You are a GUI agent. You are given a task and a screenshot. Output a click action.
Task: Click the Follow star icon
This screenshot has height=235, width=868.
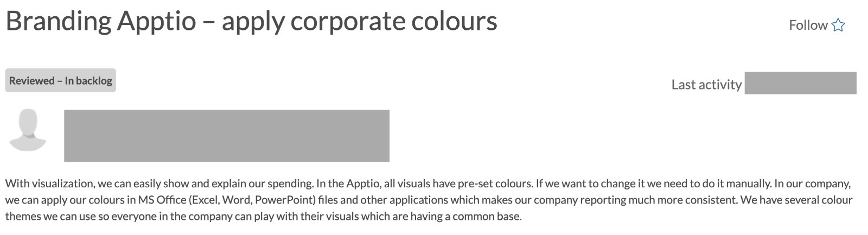838,26
